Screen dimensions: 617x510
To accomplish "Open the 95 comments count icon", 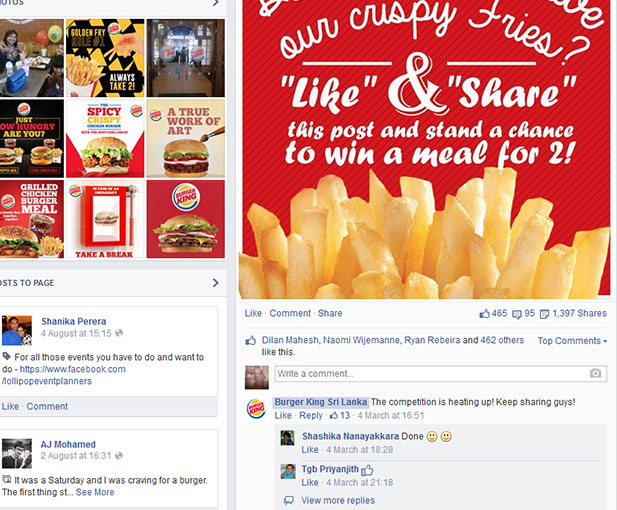I will click(x=517, y=314).
